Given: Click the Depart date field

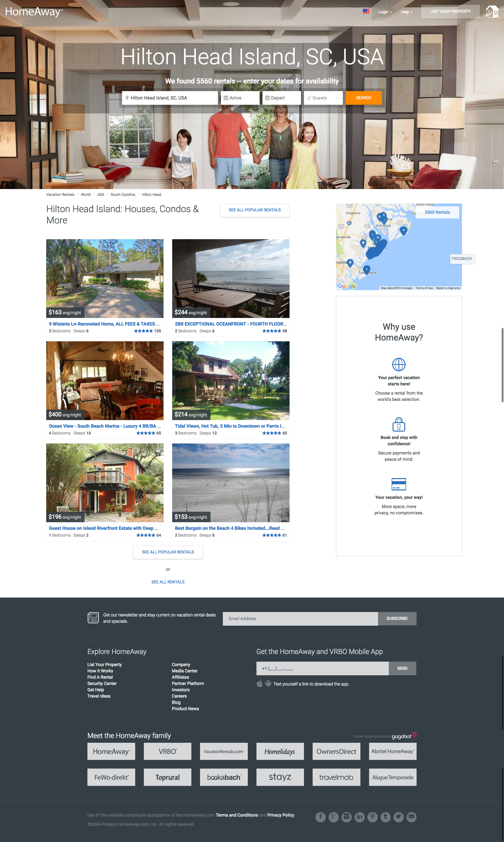Looking at the screenshot, I should click(x=282, y=98).
